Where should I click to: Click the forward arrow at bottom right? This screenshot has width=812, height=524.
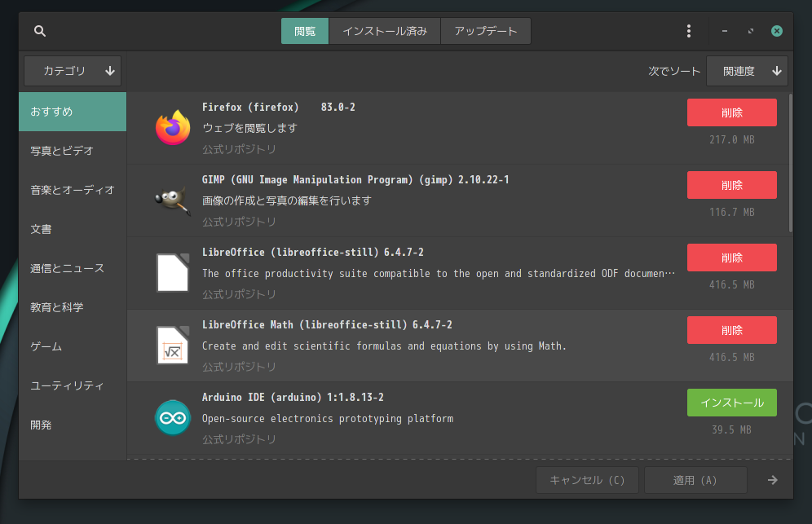[773, 480]
